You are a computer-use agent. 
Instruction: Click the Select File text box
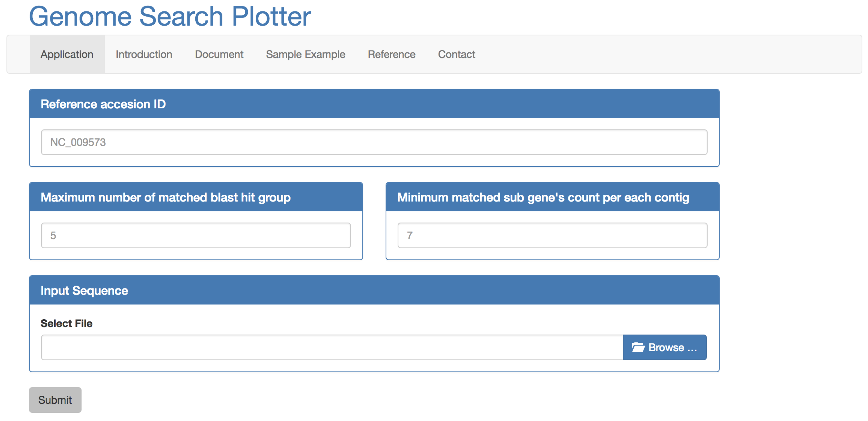332,347
